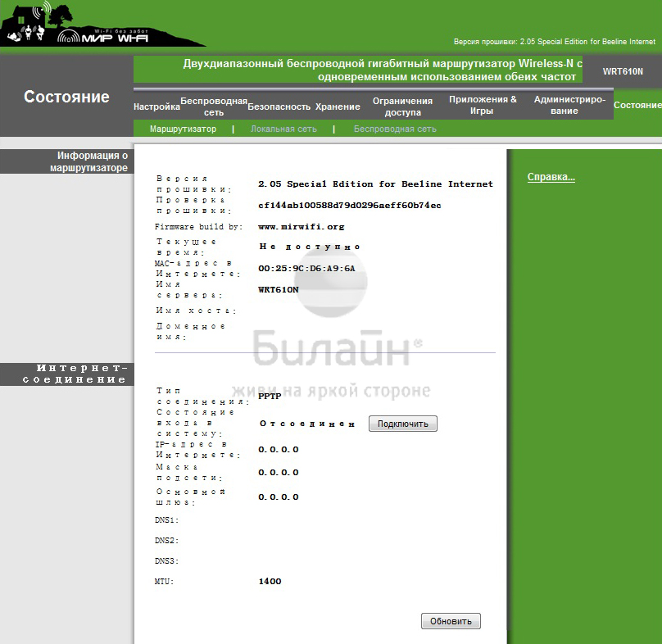
Task: Click MAC address 00:25:9C:D6:A9:6A
Action: pyautogui.click(x=306, y=268)
